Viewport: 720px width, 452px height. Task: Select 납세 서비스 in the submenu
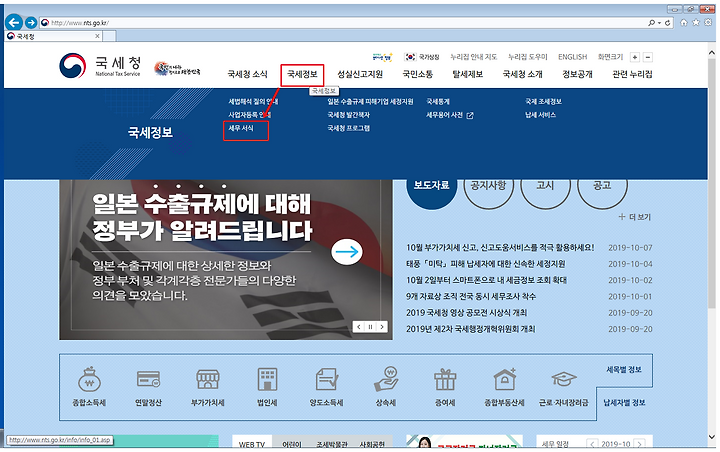pyautogui.click(x=540, y=115)
